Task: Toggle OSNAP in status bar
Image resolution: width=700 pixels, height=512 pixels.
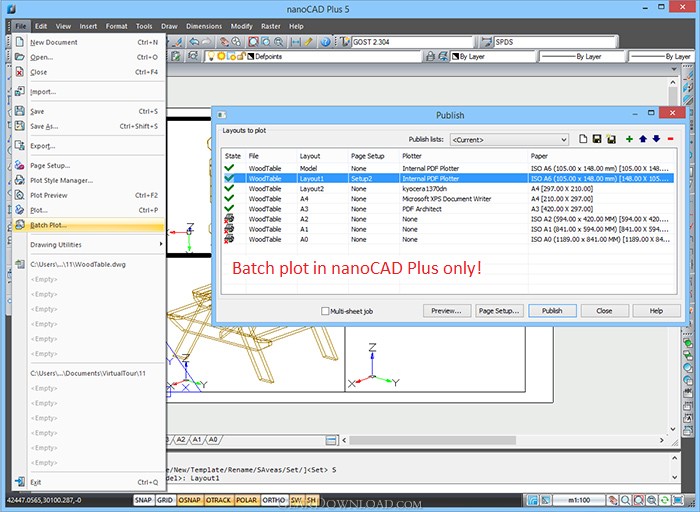Action: [x=189, y=500]
